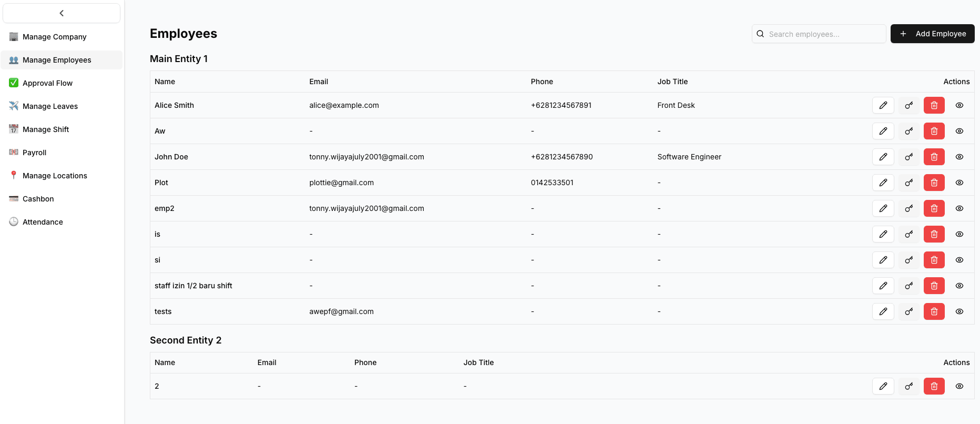Click edit pencil for staff izin row
The image size is (980, 424).
click(x=883, y=286)
